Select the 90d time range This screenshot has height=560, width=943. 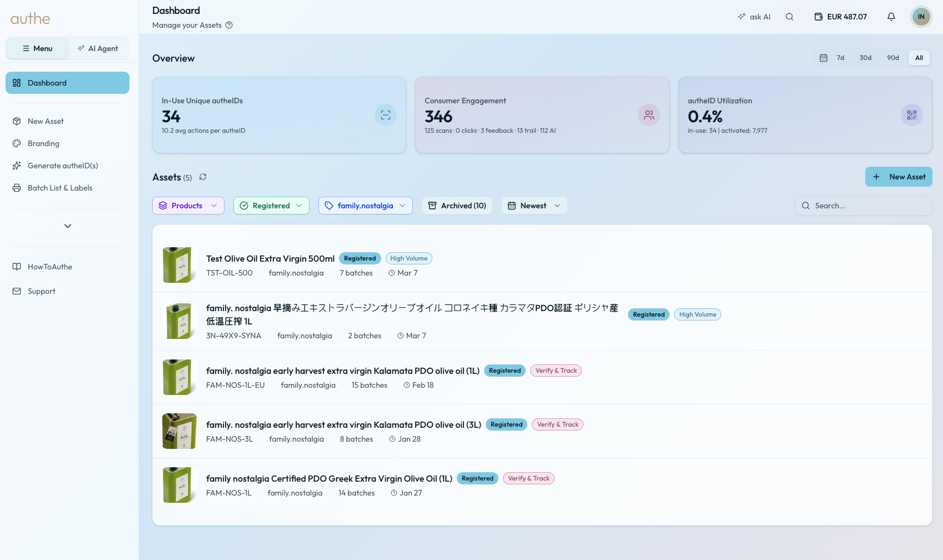point(893,58)
